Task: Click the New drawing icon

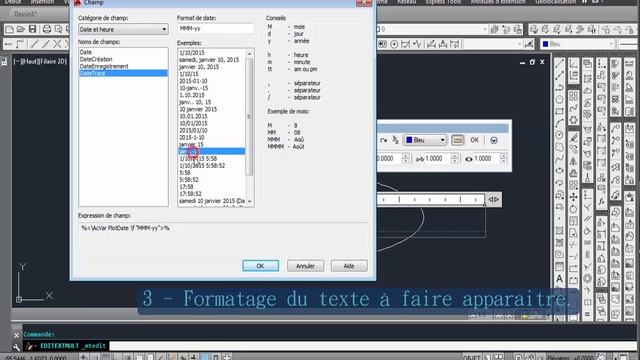Action: pyautogui.click(x=9, y=29)
